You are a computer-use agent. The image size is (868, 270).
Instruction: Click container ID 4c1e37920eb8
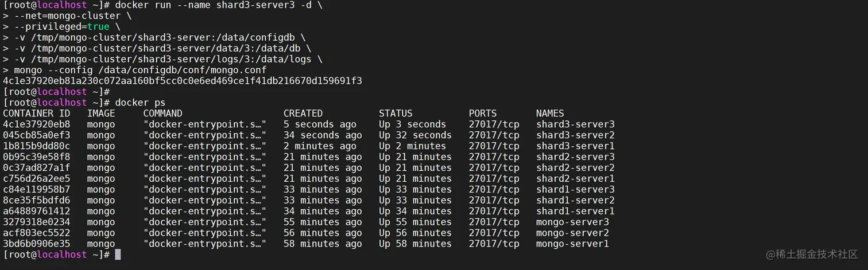coord(37,124)
